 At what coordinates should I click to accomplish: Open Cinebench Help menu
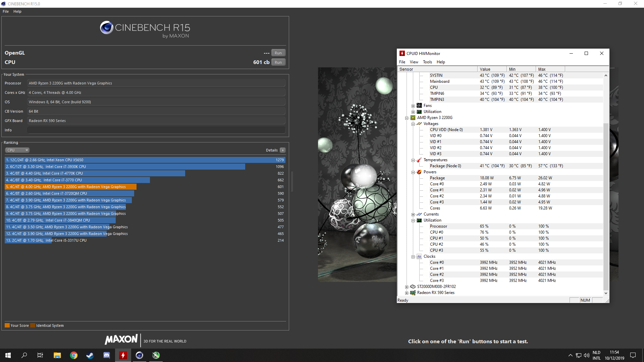[x=17, y=11]
